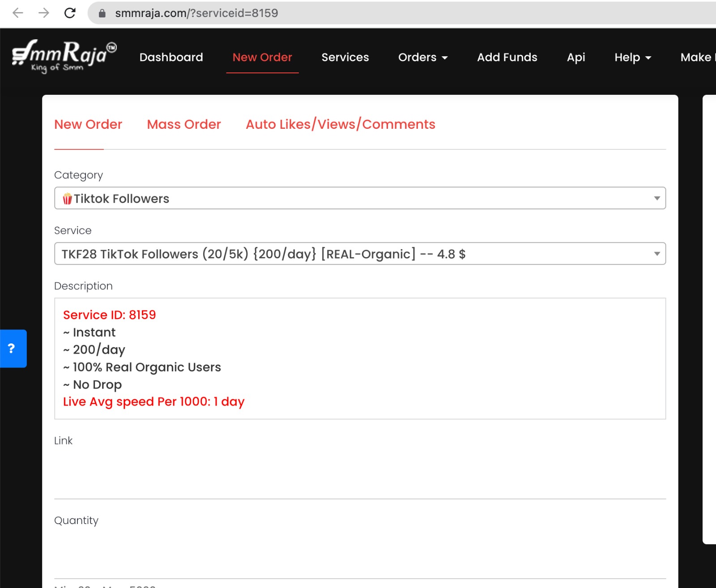
Task: Click the padlock site security icon
Action: click(x=102, y=13)
